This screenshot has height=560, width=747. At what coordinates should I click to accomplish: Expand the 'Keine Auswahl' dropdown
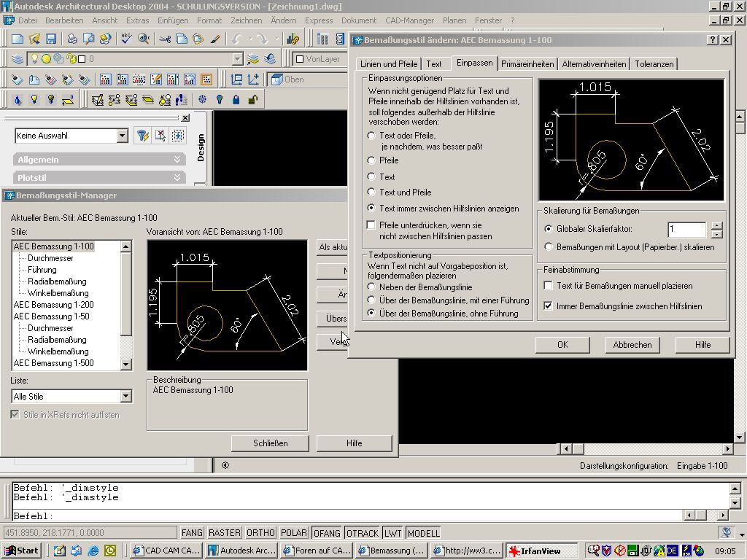pyautogui.click(x=122, y=136)
